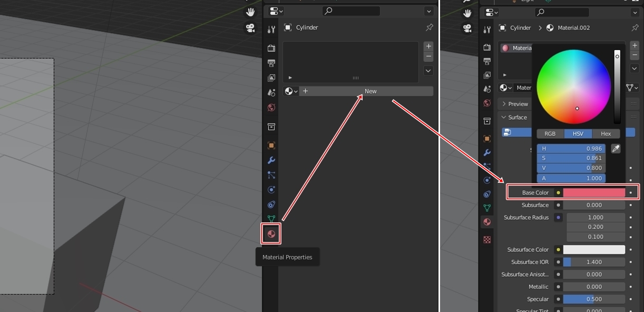This screenshot has width=644, height=312.
Task: Open Output Properties tab in left panel
Action: pos(271,63)
